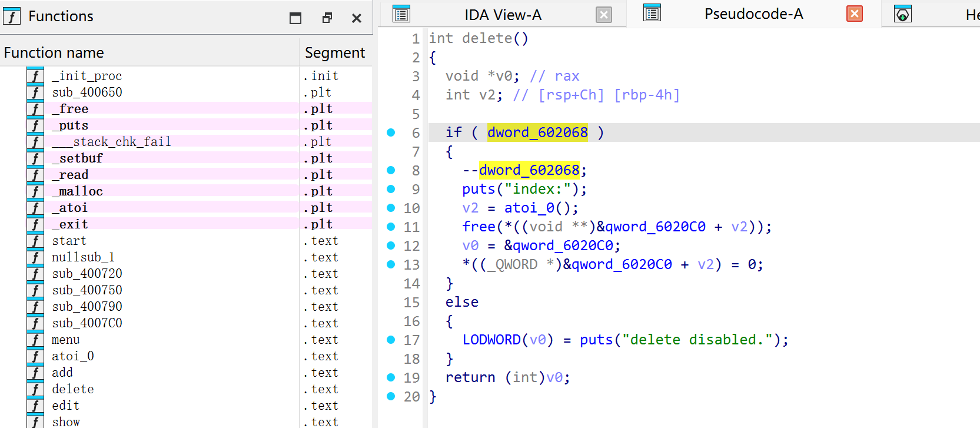Click the function icon beside _init_proc
Viewport: 980px width, 428px height.
coord(35,76)
